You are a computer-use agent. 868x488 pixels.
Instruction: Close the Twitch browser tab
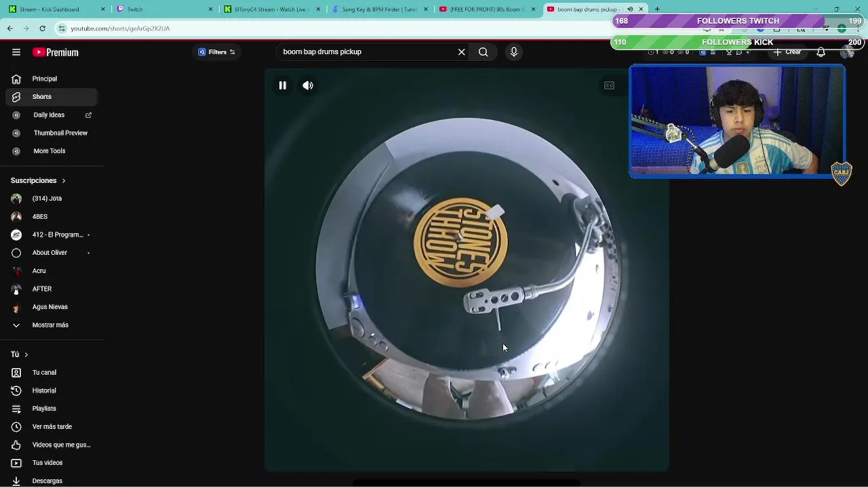click(210, 9)
